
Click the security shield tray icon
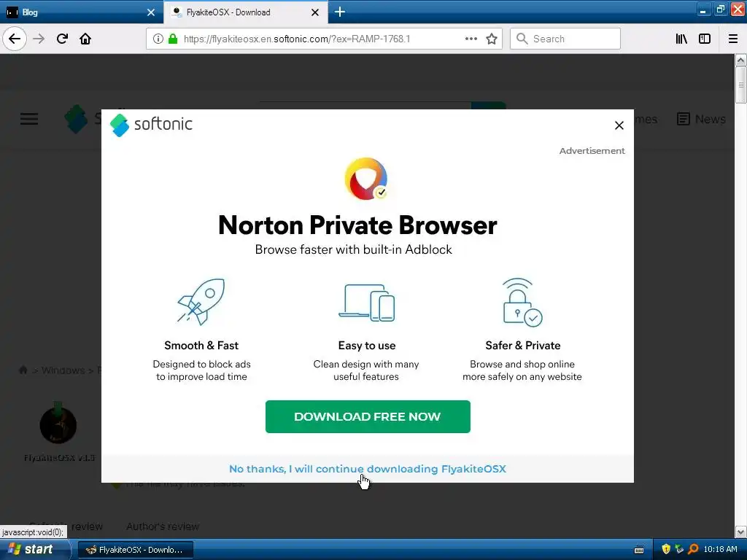tap(666, 549)
